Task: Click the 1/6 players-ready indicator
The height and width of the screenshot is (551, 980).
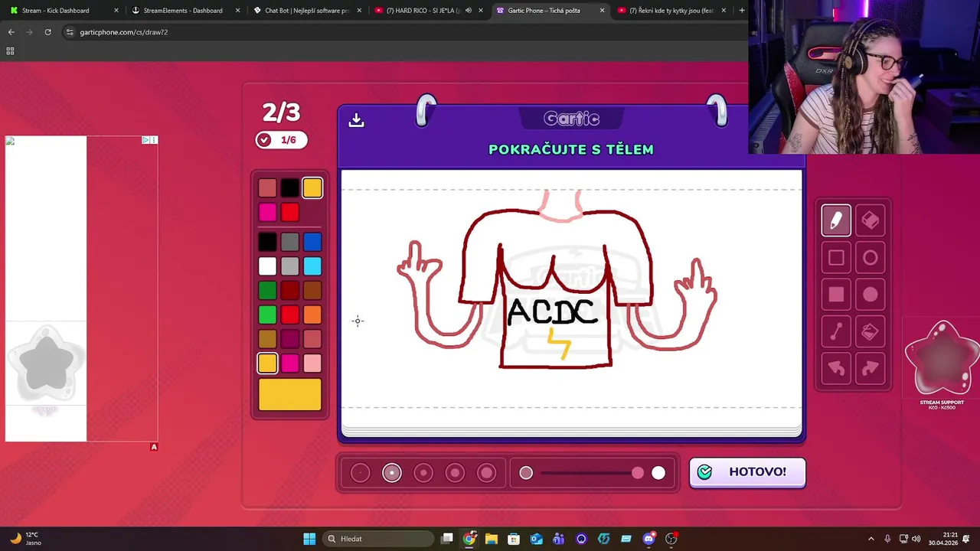Action: tap(281, 140)
